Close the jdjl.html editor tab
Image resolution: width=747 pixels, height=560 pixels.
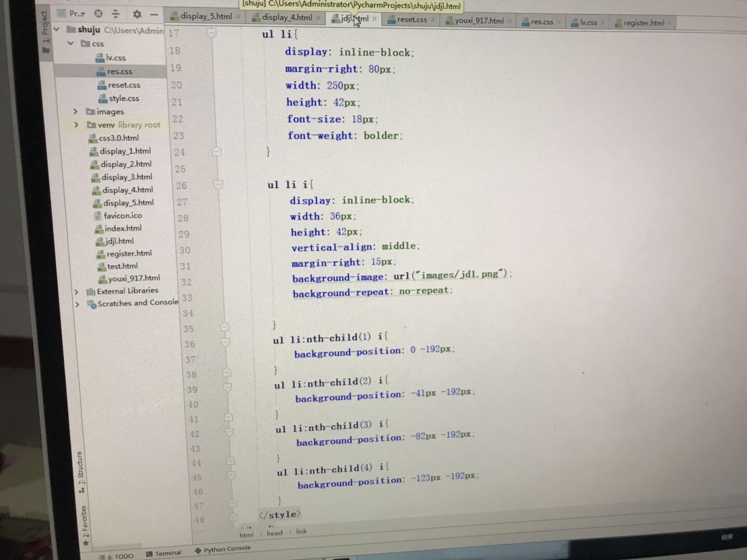coord(375,19)
